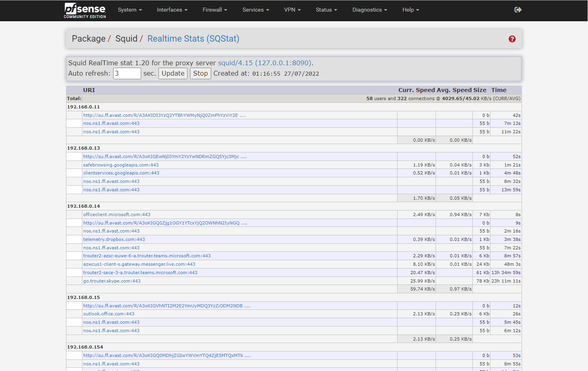Select the 192.168.0.15 host row

point(294,297)
